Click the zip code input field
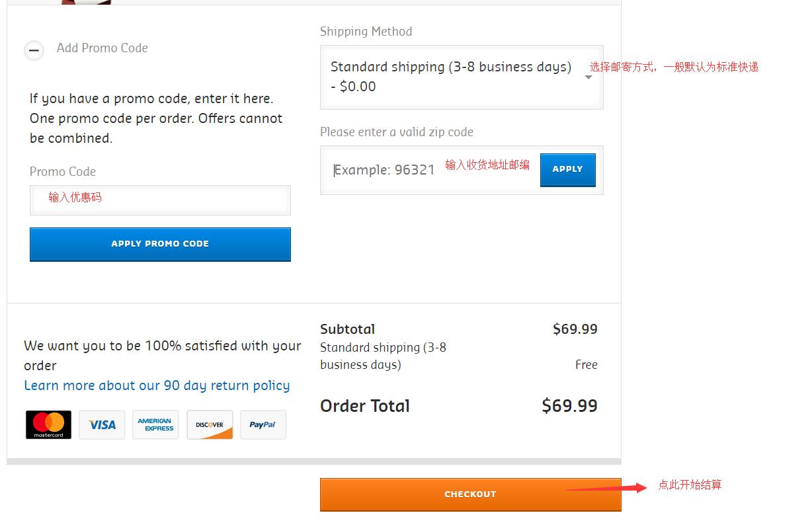Viewport: 812px width, 519px height. point(384,170)
